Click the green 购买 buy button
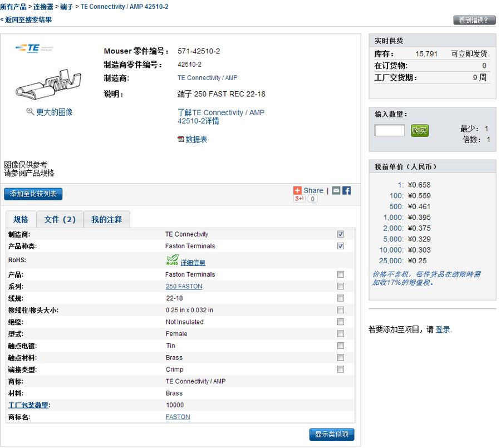 (x=420, y=131)
